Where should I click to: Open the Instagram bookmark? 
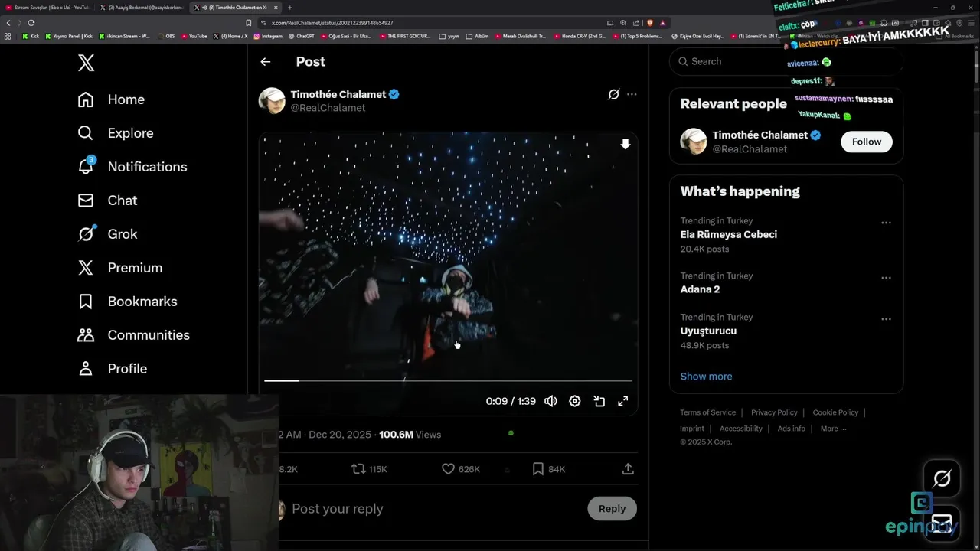point(268,36)
